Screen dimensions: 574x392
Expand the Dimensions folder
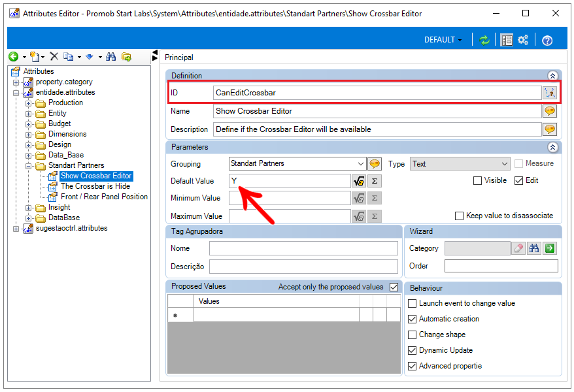tap(28, 135)
